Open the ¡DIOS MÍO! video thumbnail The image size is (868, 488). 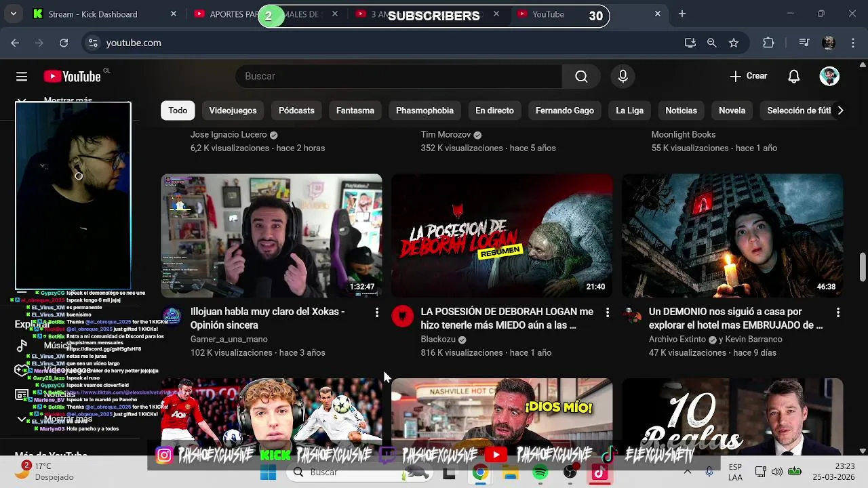click(502, 415)
